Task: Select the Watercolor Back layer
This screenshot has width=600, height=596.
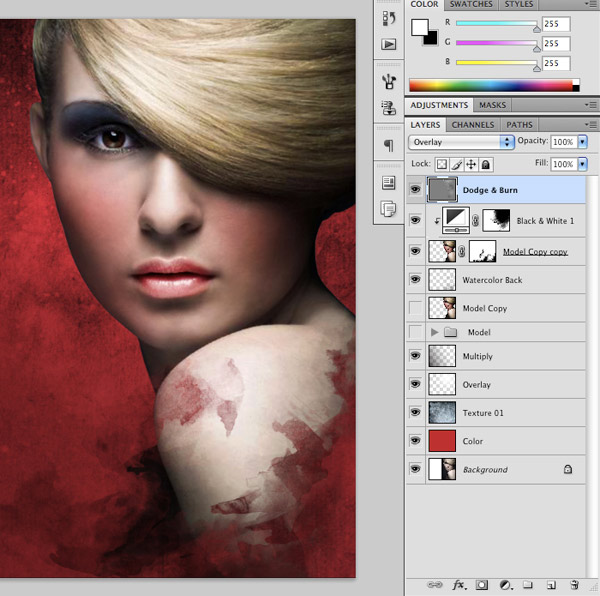Action: click(x=492, y=280)
